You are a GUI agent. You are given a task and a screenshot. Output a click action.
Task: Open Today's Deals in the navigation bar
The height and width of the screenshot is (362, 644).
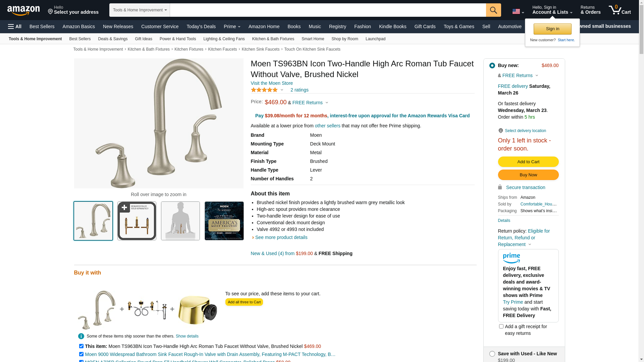(x=201, y=26)
